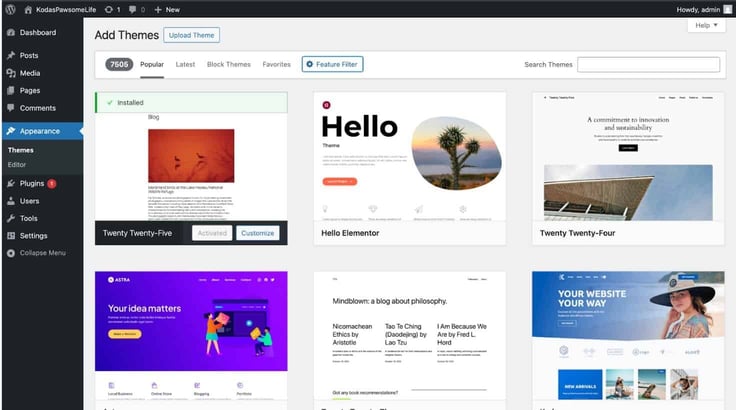The image size is (736, 410).
Task: Open Users via the person icon
Action: point(11,201)
